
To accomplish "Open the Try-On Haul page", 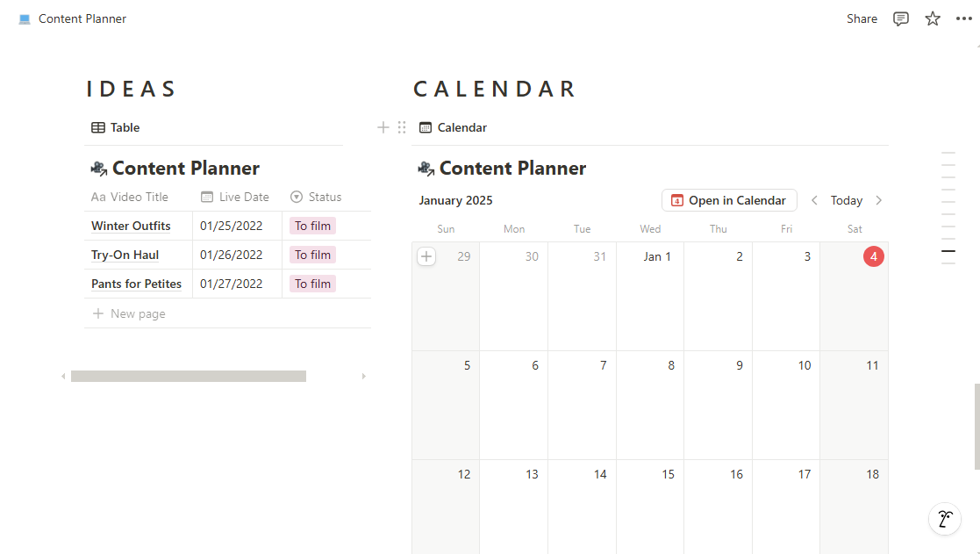I will point(125,255).
